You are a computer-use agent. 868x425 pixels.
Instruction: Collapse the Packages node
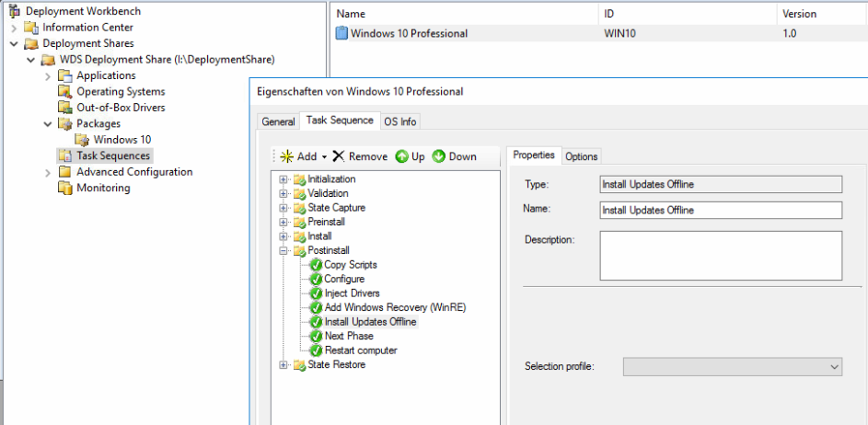tap(48, 123)
